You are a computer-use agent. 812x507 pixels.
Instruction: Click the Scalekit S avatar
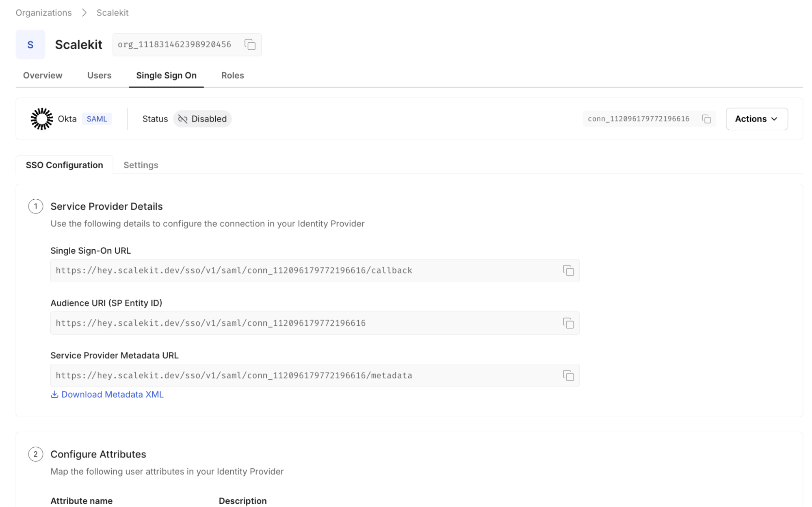coord(30,45)
